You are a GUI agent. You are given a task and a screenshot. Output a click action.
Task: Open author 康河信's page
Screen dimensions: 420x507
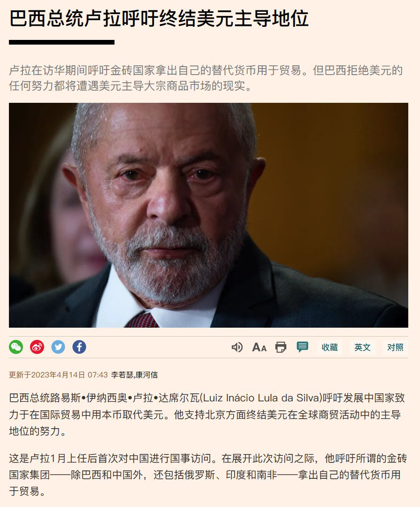point(146,375)
